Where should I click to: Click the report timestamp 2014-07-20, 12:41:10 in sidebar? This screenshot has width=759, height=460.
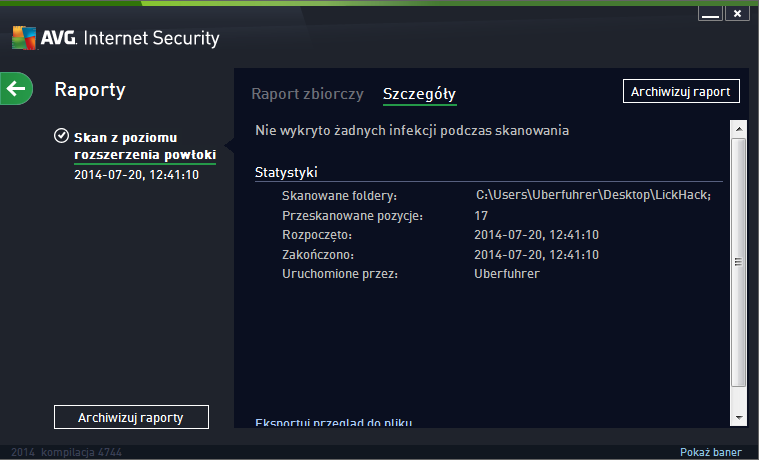click(x=137, y=174)
